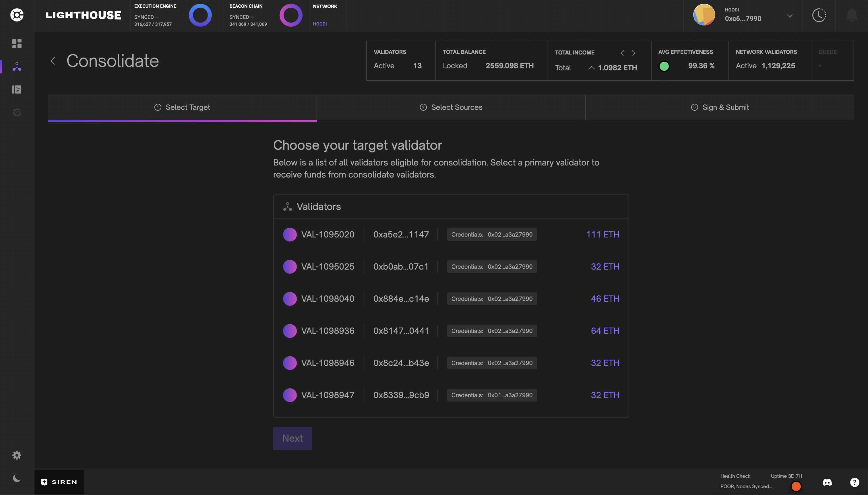Screen dimensions: 868x495
Task: Click the 111 ETH balance
Action: pos(602,235)
